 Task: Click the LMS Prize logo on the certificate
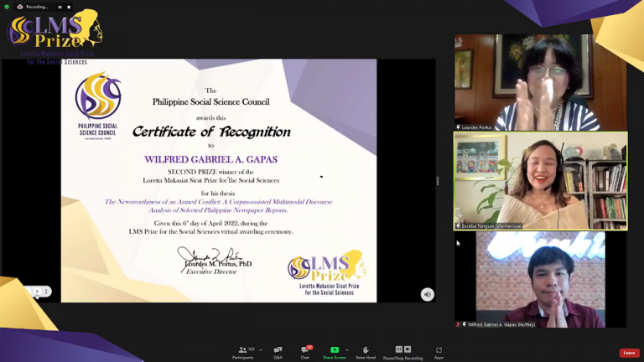coord(327,272)
